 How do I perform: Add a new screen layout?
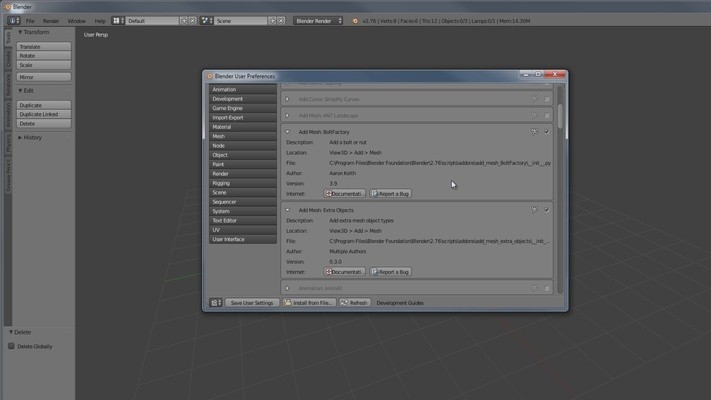pyautogui.click(x=184, y=21)
